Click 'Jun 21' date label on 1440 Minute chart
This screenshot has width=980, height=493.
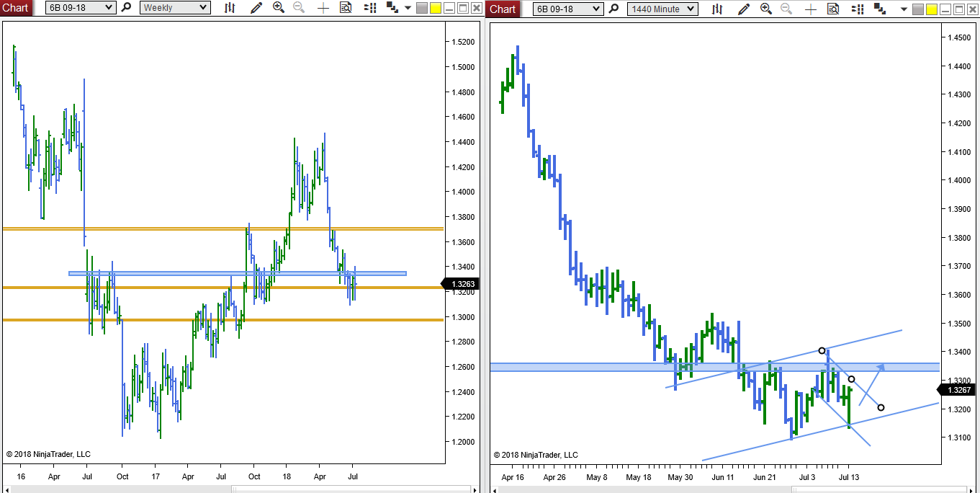tap(765, 476)
